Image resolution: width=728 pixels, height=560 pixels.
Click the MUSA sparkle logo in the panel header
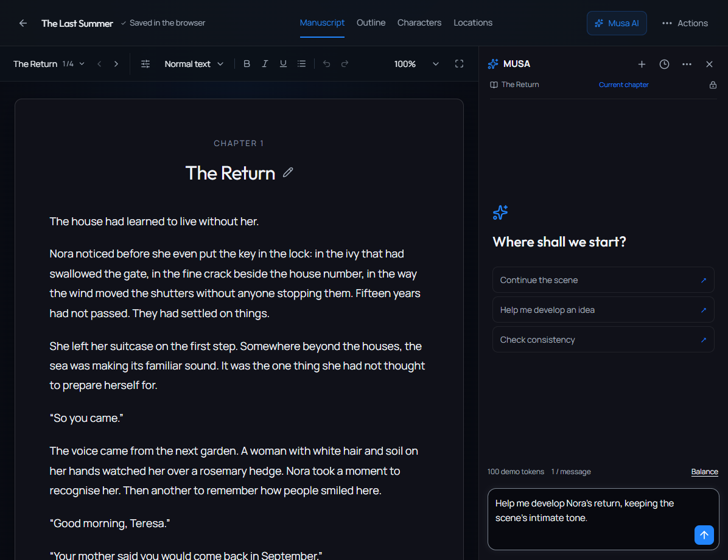click(493, 64)
